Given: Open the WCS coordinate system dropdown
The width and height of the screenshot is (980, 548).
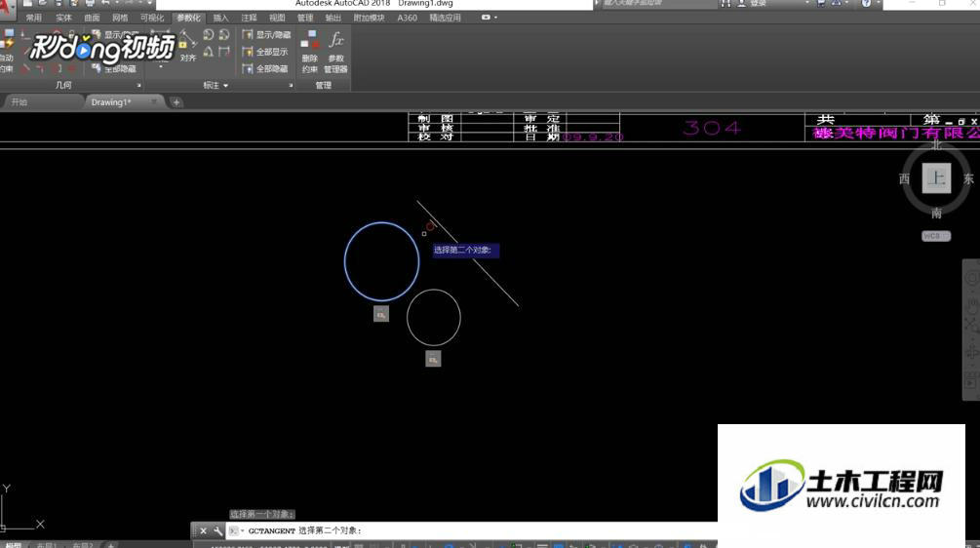Looking at the screenshot, I should click(x=935, y=236).
